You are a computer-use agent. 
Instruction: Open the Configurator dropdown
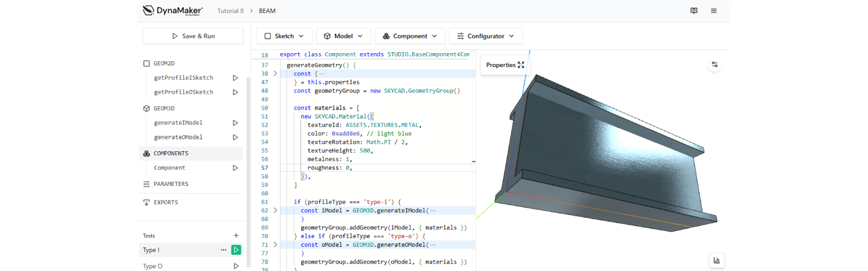click(486, 36)
